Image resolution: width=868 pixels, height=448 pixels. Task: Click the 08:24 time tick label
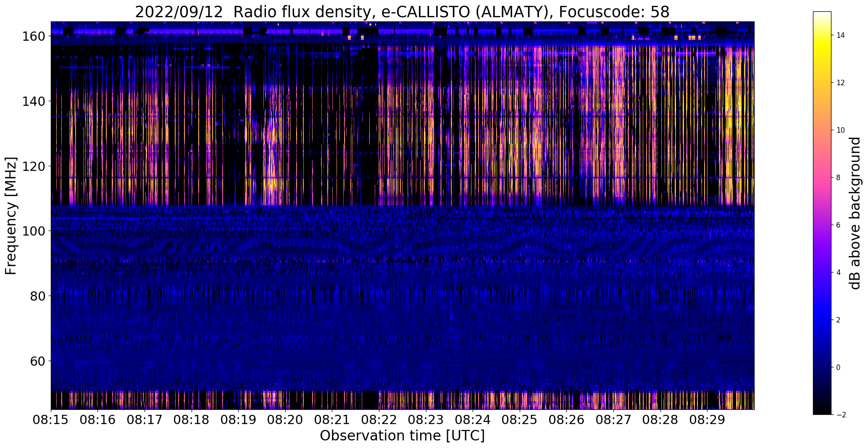point(473,419)
